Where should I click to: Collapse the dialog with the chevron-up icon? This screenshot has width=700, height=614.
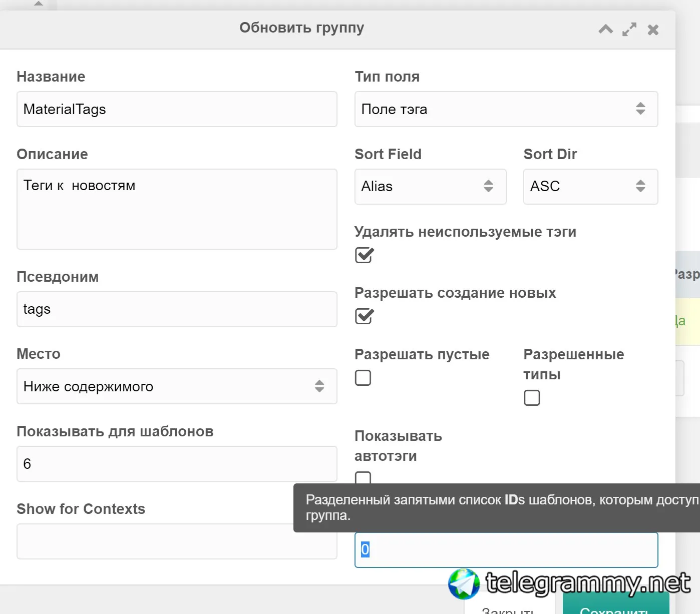pos(605,29)
